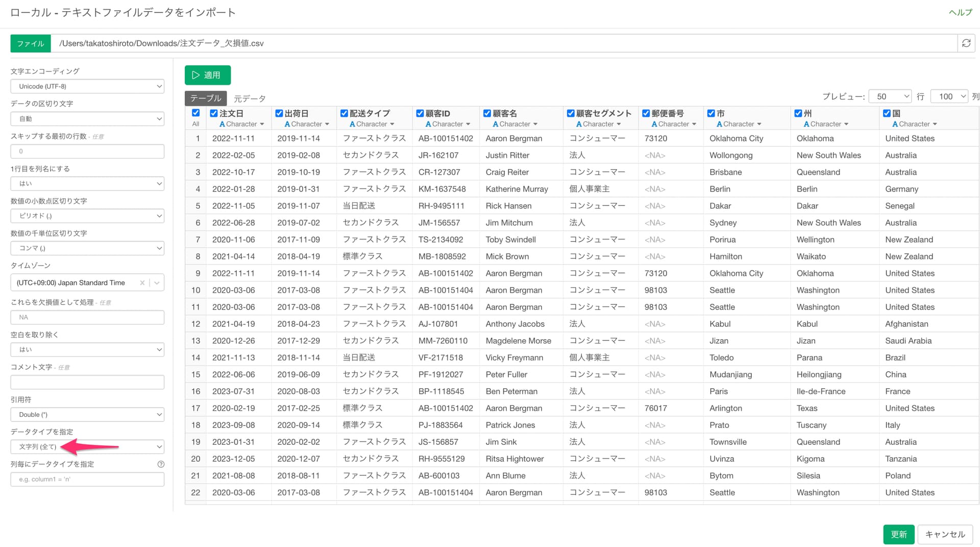This screenshot has width=980, height=547.
Task: Open the 1行目を列名にする dropdown
Action: coord(87,184)
